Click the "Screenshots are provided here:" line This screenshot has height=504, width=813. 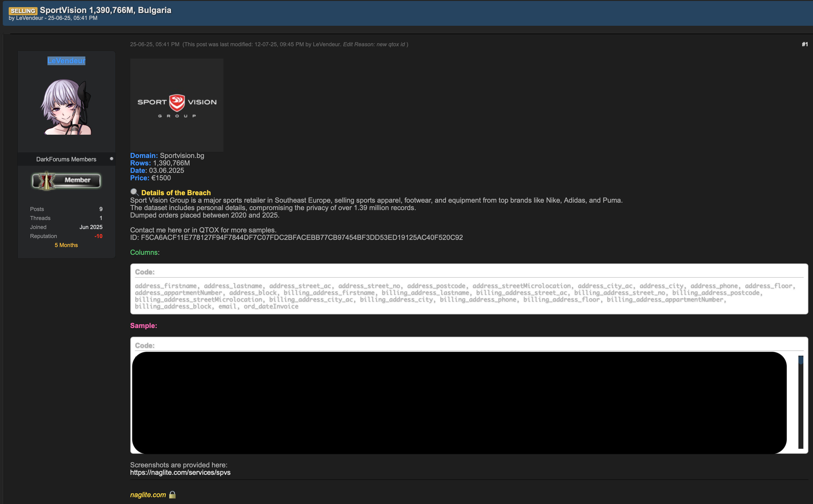click(x=179, y=465)
